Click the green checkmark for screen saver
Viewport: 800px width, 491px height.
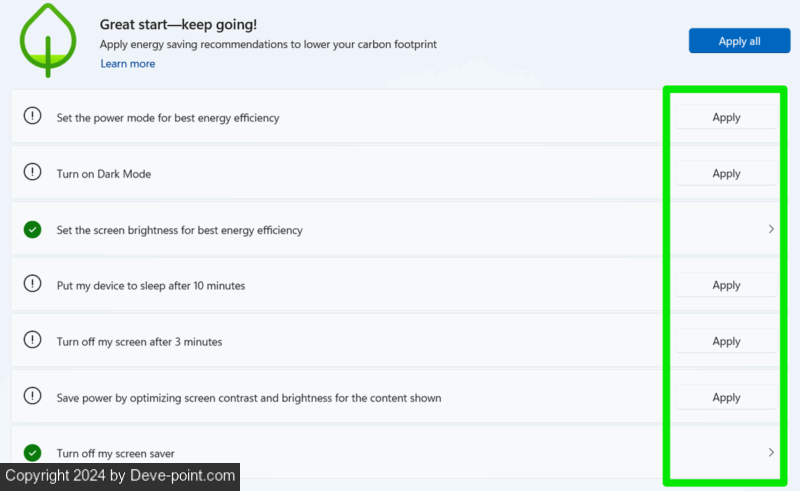tap(33, 453)
